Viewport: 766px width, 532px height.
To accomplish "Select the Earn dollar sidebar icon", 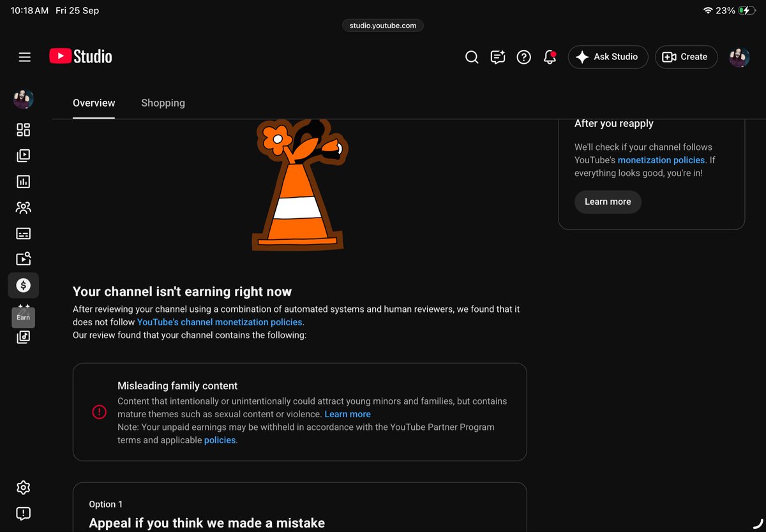I will click(x=24, y=285).
